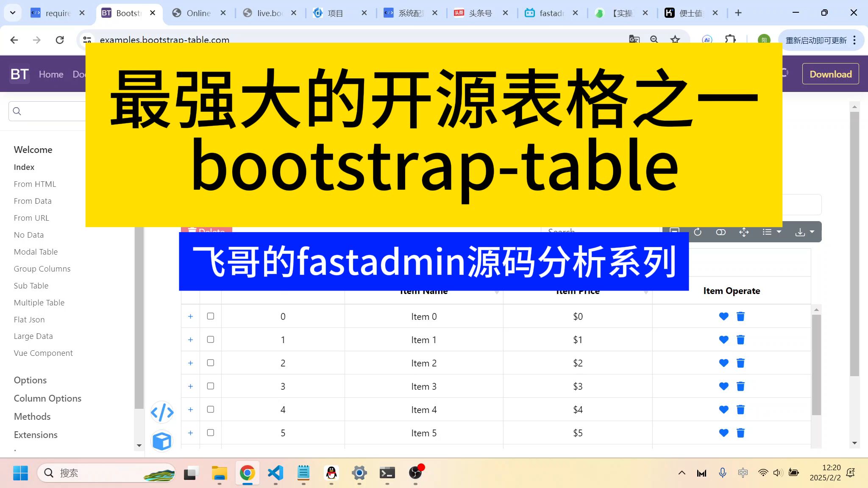Delete Item 0 using the trash icon

click(x=740, y=316)
